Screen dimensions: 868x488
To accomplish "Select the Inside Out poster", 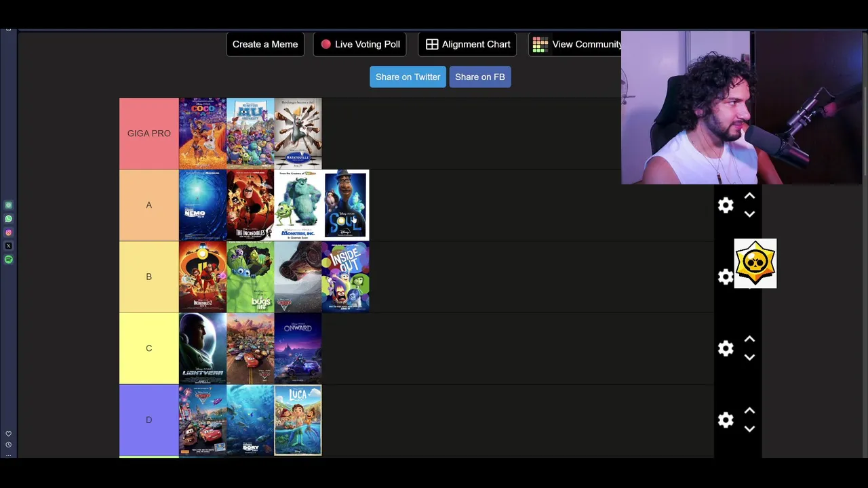I will point(345,277).
